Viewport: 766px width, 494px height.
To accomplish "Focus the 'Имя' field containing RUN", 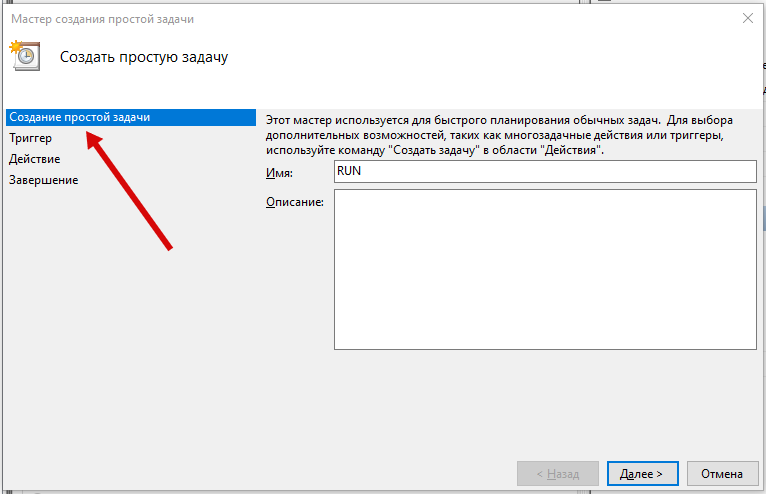I will coord(544,172).
